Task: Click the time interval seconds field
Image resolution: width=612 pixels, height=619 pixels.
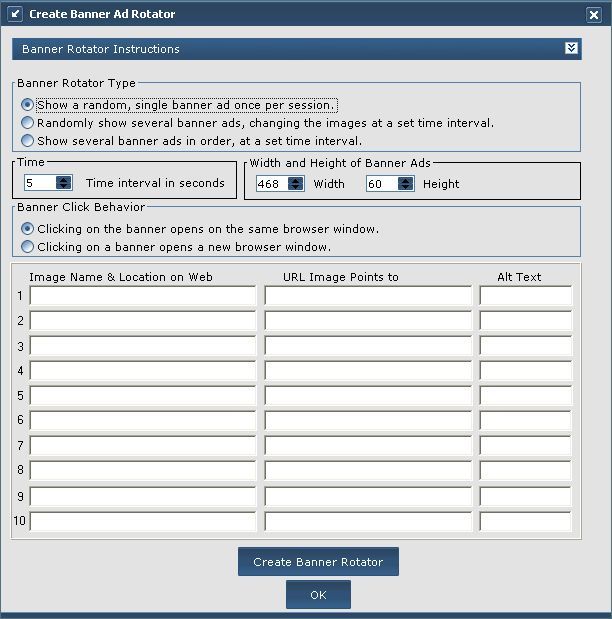Action: pyautogui.click(x=40, y=183)
